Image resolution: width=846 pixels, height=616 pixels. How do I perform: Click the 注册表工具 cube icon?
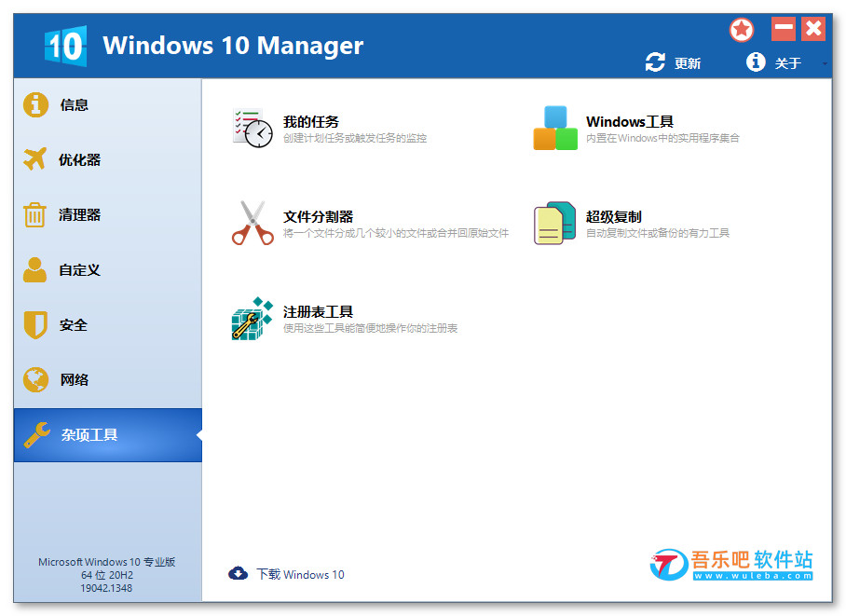252,319
